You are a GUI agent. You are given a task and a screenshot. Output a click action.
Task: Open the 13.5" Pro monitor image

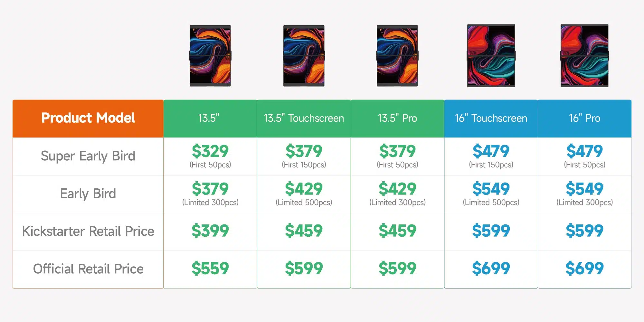pyautogui.click(x=397, y=56)
